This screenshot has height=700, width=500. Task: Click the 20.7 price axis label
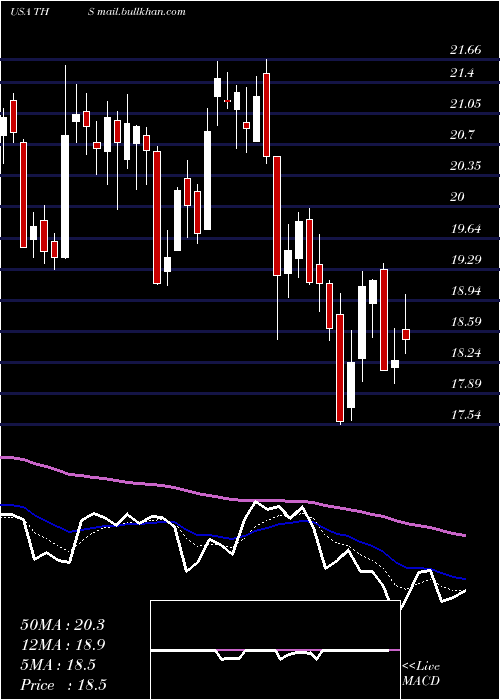point(462,135)
